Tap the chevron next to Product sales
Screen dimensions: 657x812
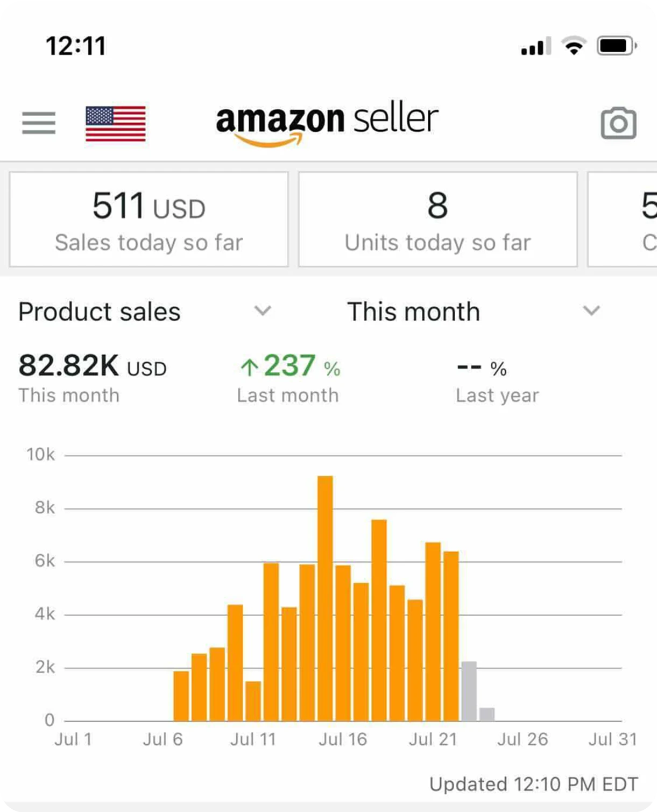[x=263, y=310]
